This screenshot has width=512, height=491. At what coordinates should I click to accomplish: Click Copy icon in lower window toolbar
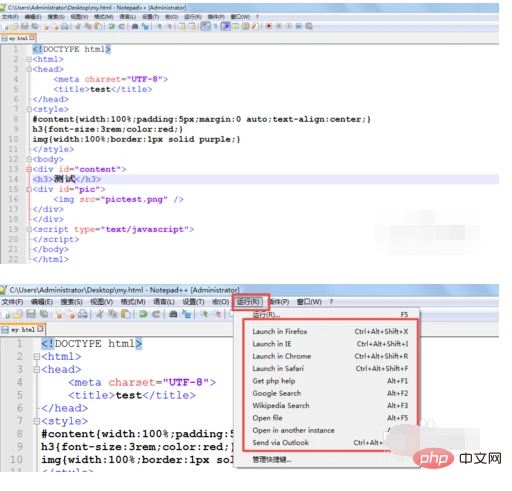point(113,314)
